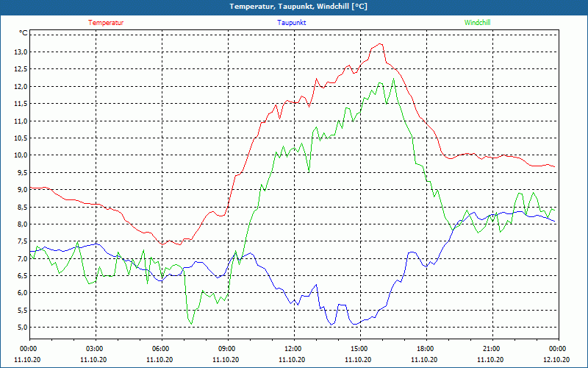Click the 7,5 y-axis value
This screenshot has width=588, height=368.
(x=23, y=241)
